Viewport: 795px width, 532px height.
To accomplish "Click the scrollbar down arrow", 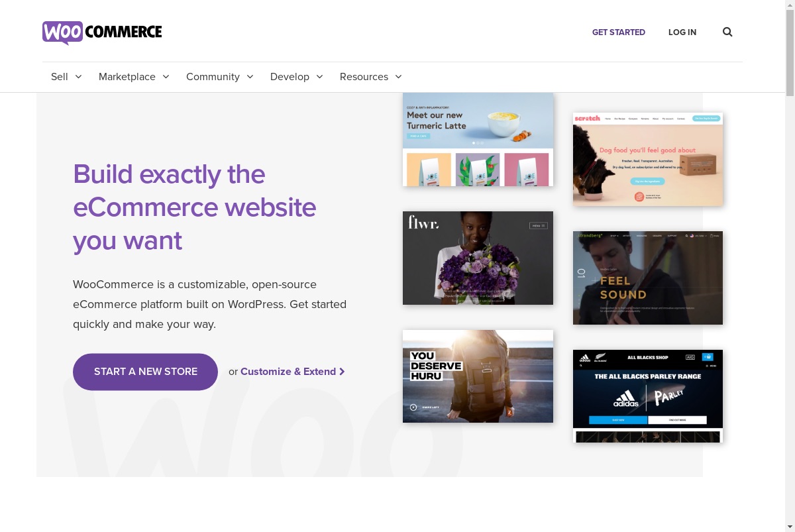I will pyautogui.click(x=790, y=527).
